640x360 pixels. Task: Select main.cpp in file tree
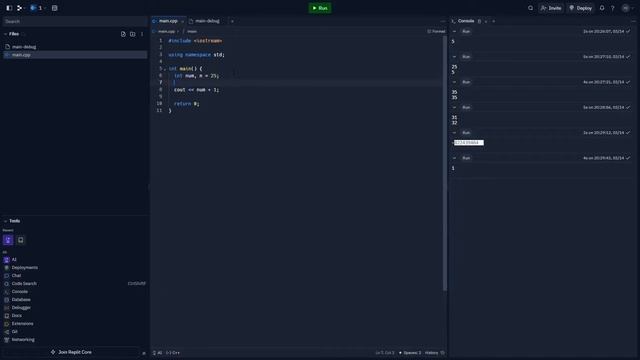(x=75, y=55)
